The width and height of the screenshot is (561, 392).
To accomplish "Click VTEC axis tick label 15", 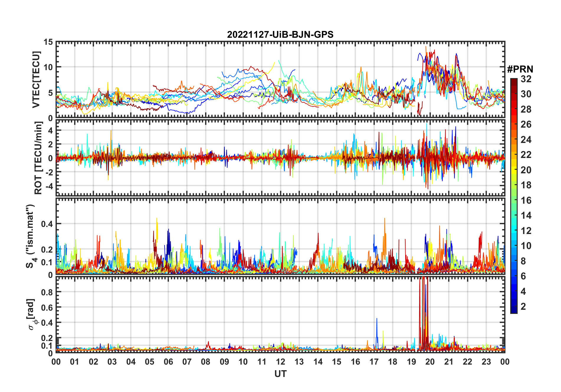I will tap(48, 42).
